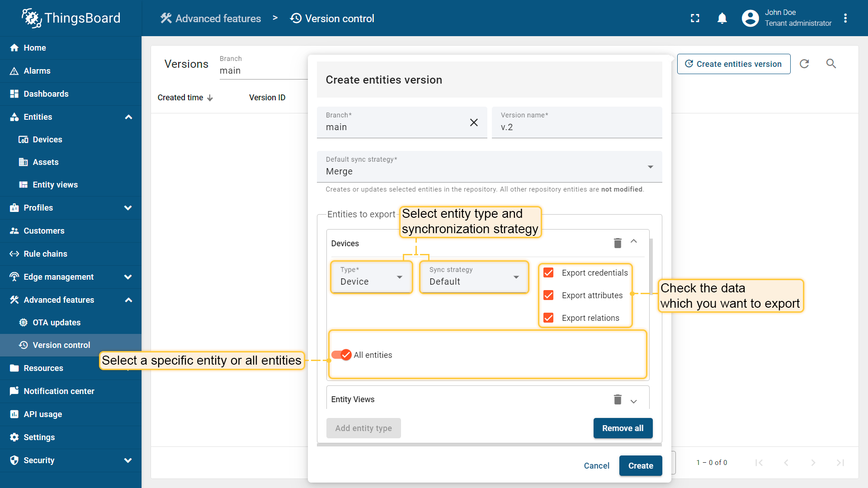Clear the Branch field value

coord(474,122)
